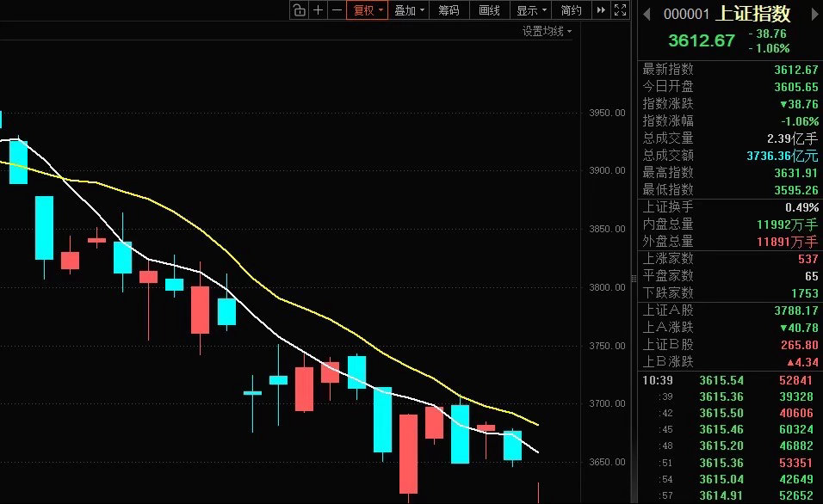Select the 筹码 chip distribution tool
This screenshot has height=504, width=823.
point(449,10)
